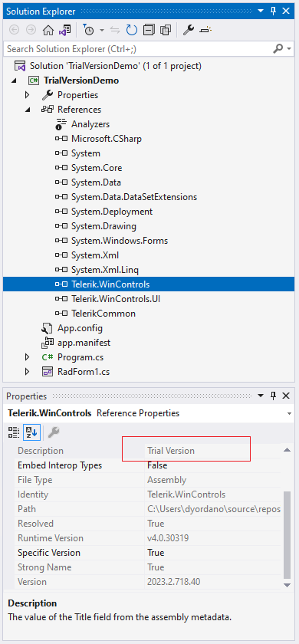Select the Microsoft.CSharp reference
The image size is (299, 644).
pos(107,139)
